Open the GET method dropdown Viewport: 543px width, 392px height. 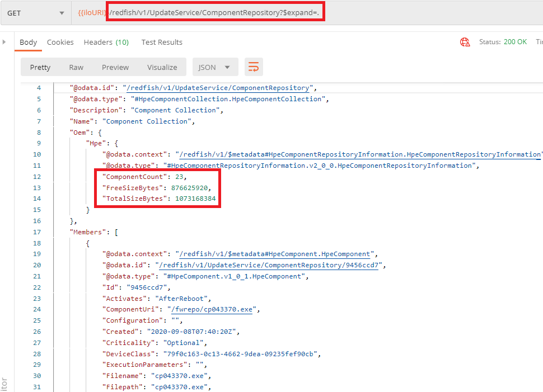tap(36, 13)
